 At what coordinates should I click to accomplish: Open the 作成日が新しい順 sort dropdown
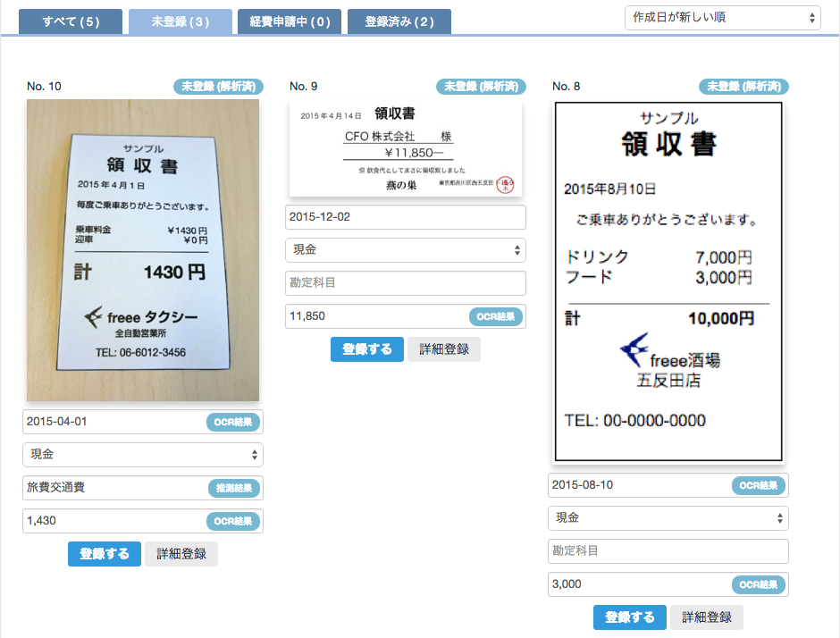(723, 18)
